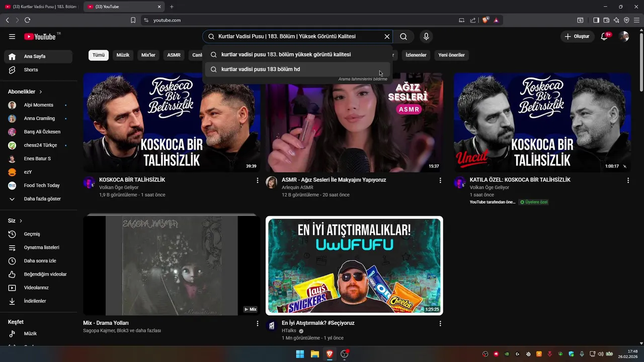
Task: Click the Arlequin ASMR channel name
Action: tap(297, 188)
